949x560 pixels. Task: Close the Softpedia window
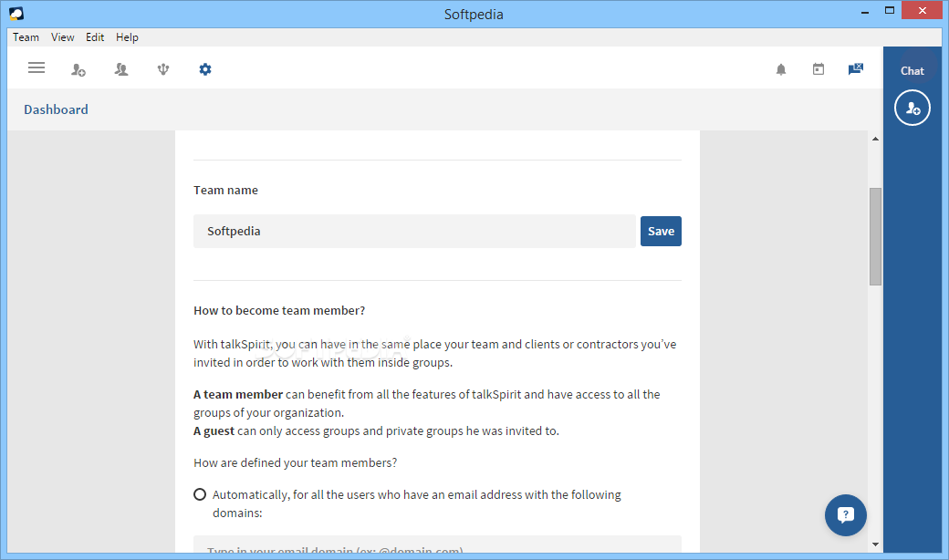pos(922,10)
